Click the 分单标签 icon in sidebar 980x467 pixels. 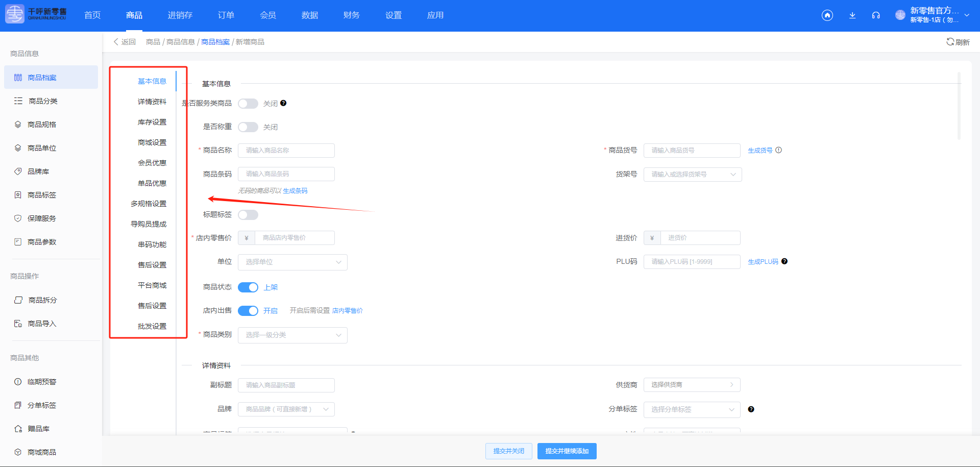18,405
